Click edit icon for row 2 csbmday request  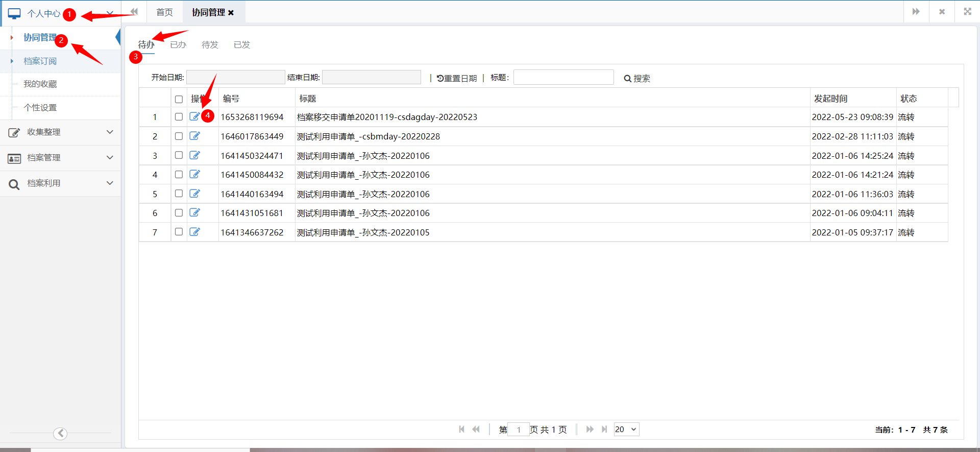(194, 136)
